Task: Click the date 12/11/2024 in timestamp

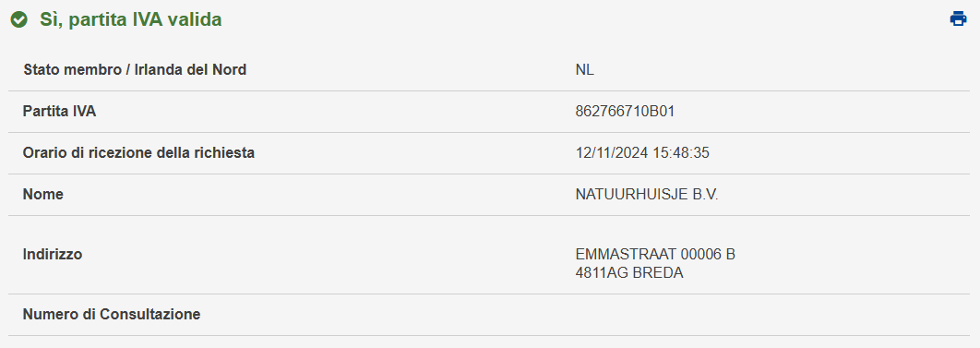Action: pyautogui.click(x=612, y=153)
